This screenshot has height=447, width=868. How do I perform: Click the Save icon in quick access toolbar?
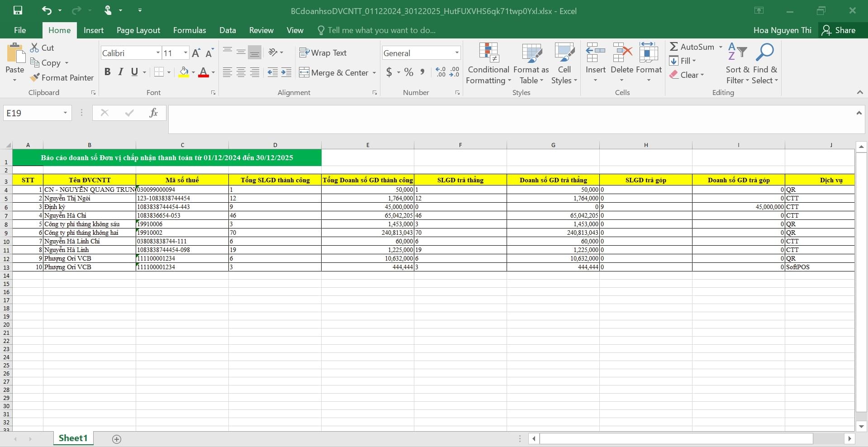click(x=18, y=10)
